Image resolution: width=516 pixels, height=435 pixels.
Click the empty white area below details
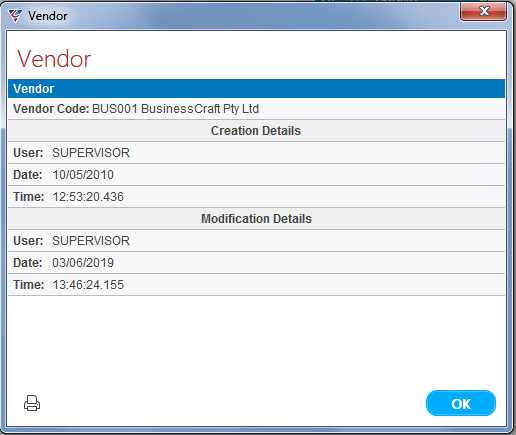click(256, 340)
